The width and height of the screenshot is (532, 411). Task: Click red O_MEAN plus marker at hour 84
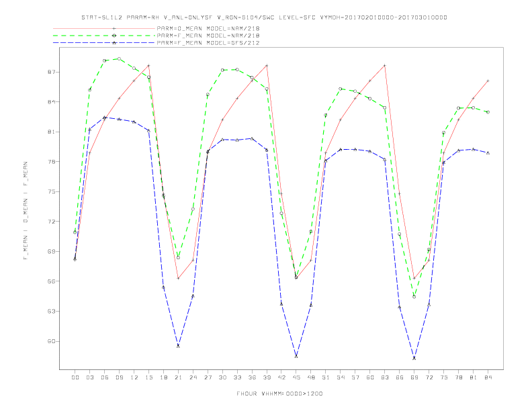[x=488, y=81]
